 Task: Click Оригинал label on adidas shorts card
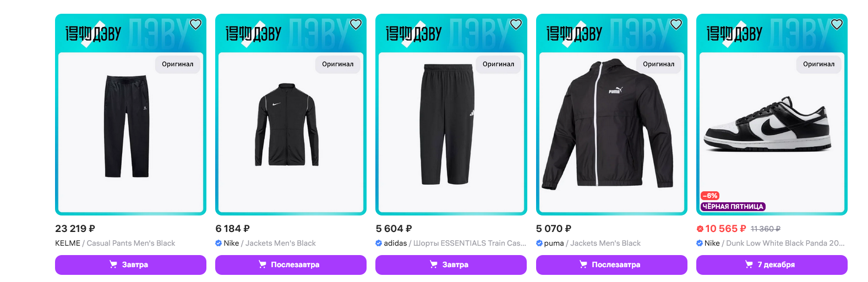pos(498,64)
